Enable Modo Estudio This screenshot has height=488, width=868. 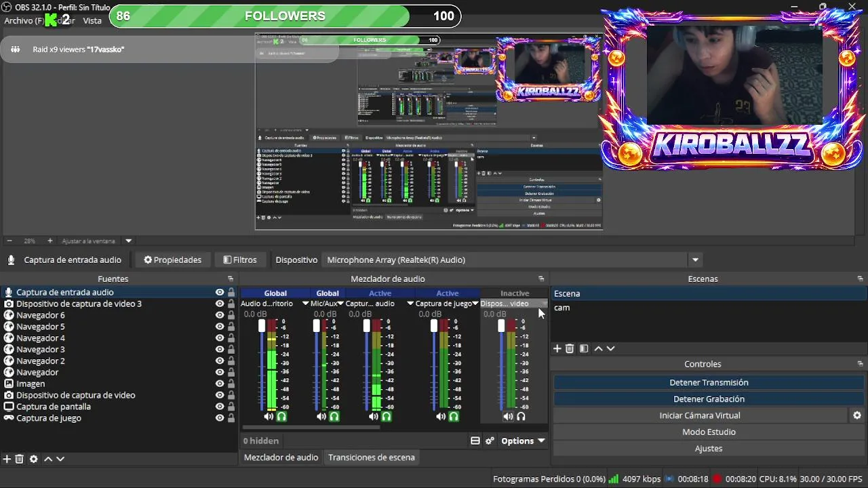pos(709,432)
